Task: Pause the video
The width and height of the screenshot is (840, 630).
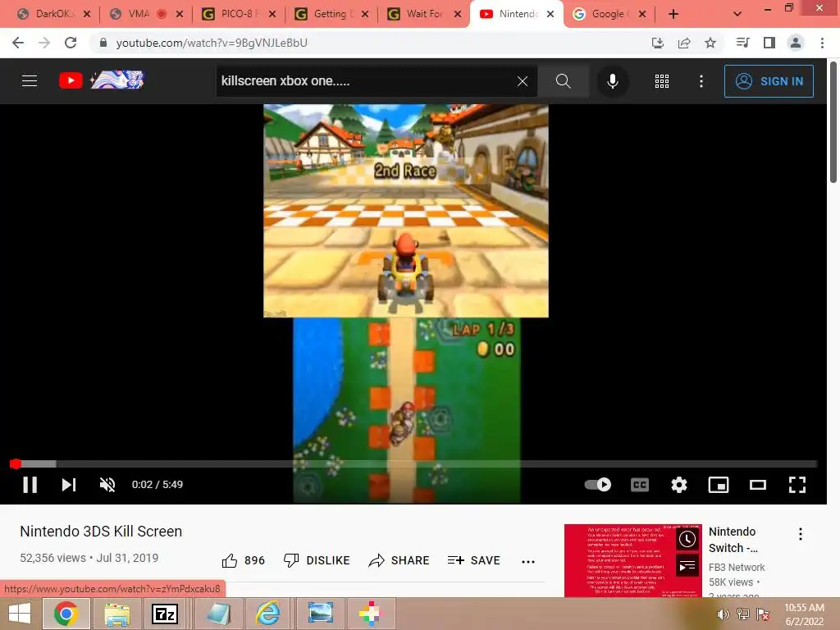Action: click(30, 484)
